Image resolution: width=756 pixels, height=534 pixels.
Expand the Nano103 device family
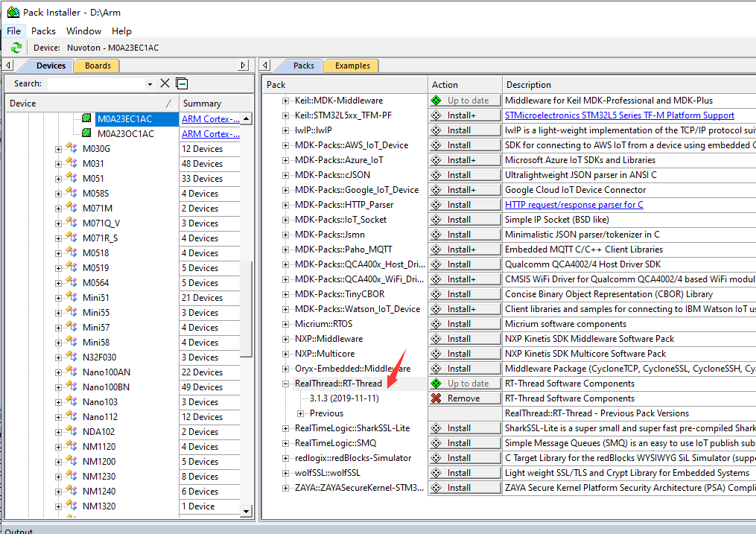point(58,402)
